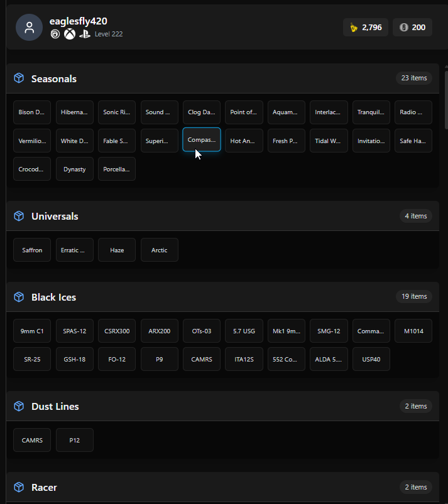Pick the SPAS-12 Black Ice item
448x504 pixels.
tap(75, 331)
